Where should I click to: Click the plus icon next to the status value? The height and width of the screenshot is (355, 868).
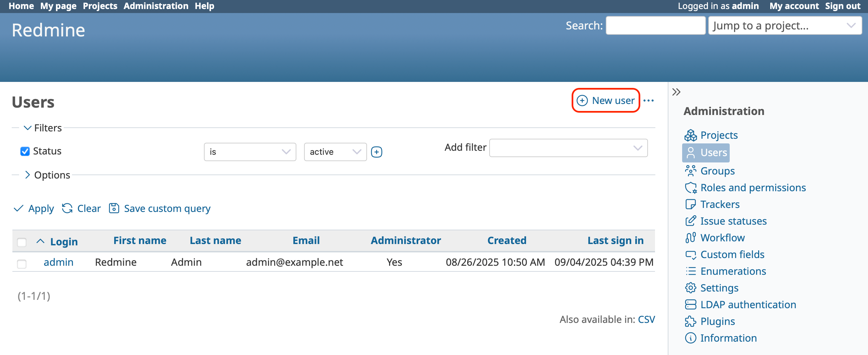[376, 152]
